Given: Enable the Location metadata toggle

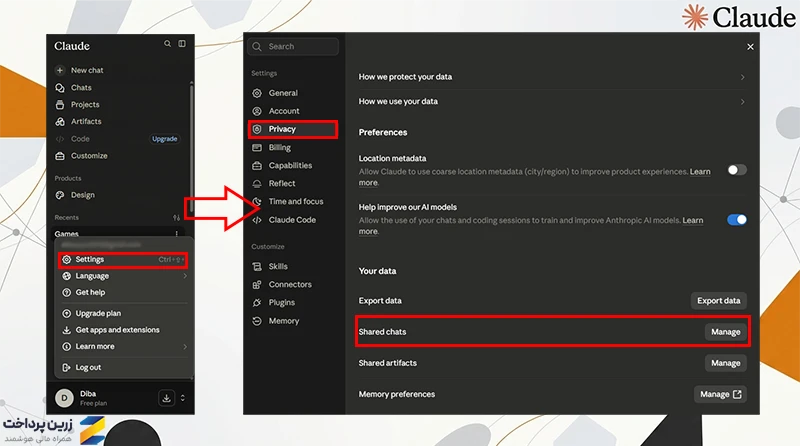Looking at the screenshot, I should (737, 170).
